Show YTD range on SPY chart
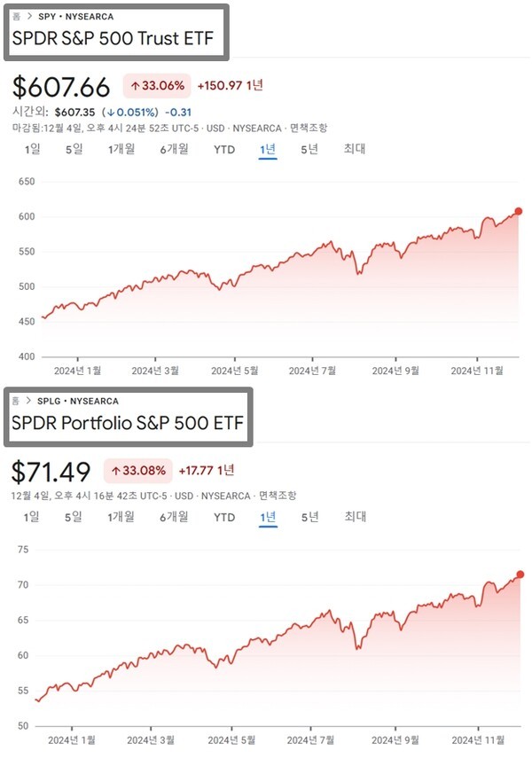The width and height of the screenshot is (532, 766). [x=224, y=149]
